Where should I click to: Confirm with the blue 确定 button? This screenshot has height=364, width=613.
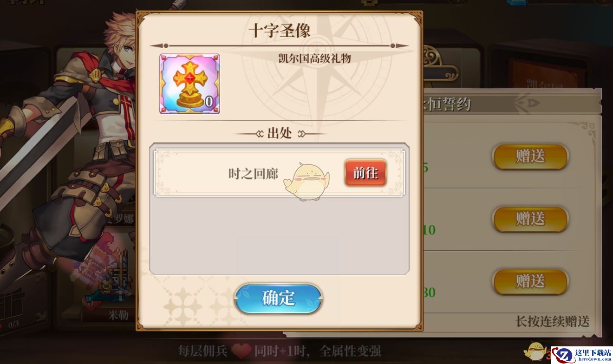pos(279,299)
